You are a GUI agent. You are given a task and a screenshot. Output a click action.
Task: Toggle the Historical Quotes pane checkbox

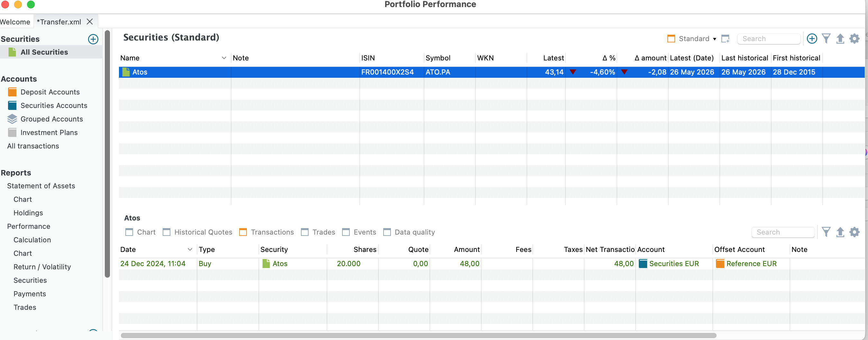(167, 232)
